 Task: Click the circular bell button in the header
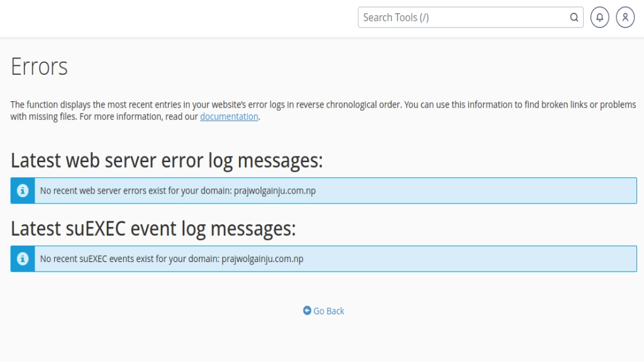pyautogui.click(x=599, y=18)
